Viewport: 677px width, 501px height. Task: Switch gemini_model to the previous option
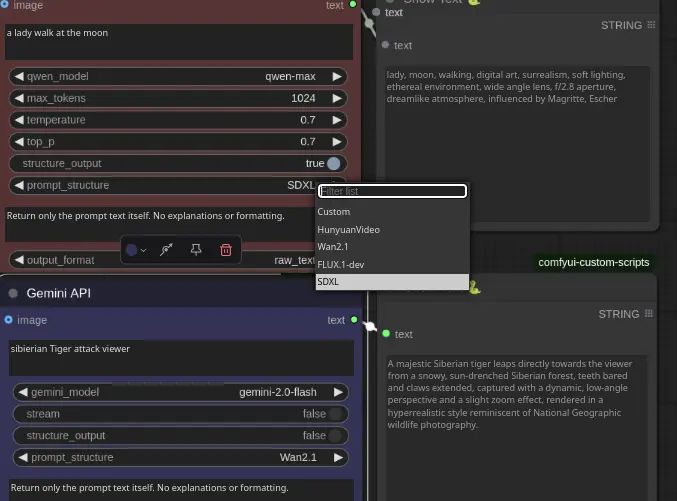23,392
